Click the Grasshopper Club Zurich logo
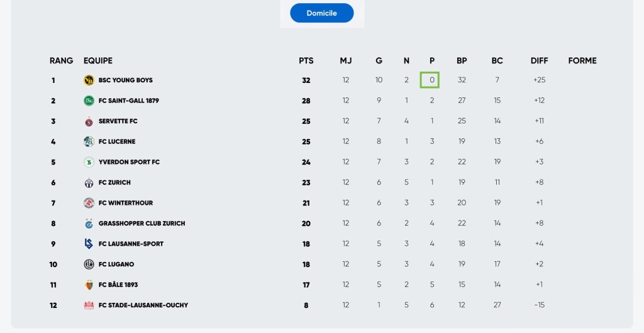 (89, 224)
